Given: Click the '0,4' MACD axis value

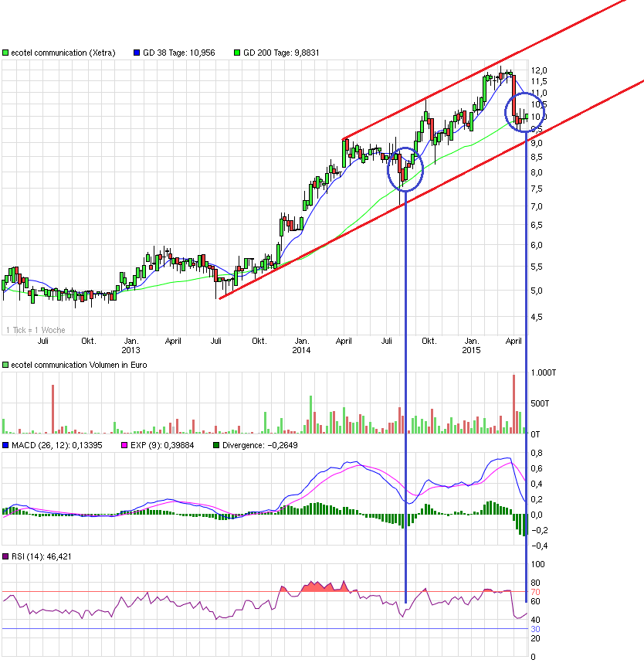Looking at the screenshot, I should click(x=536, y=484).
